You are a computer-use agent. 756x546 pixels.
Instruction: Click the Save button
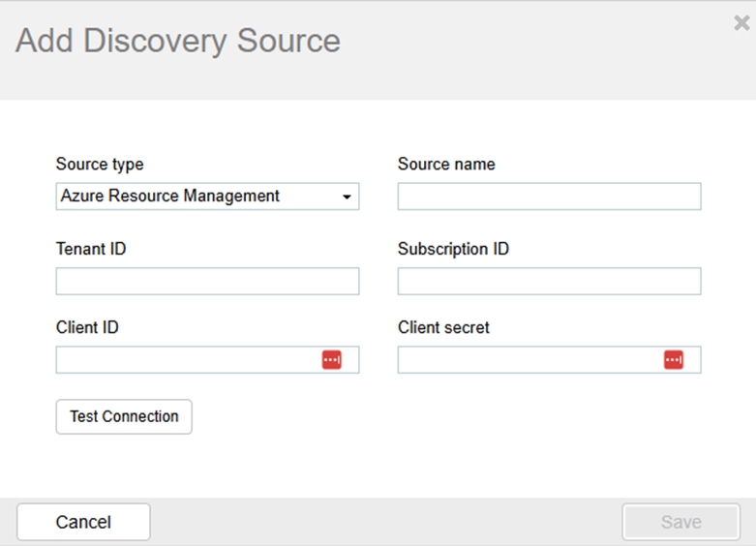680,522
